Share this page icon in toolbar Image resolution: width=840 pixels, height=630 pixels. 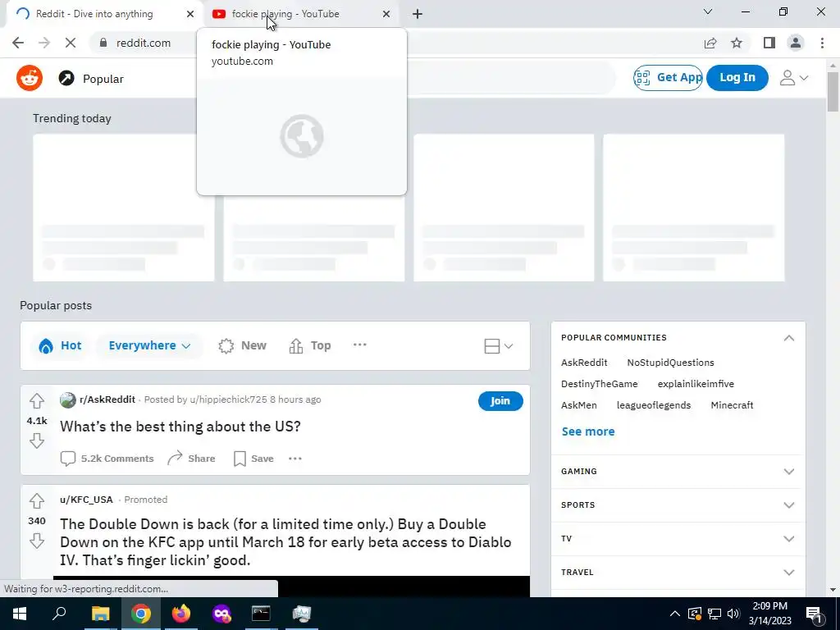point(710,43)
